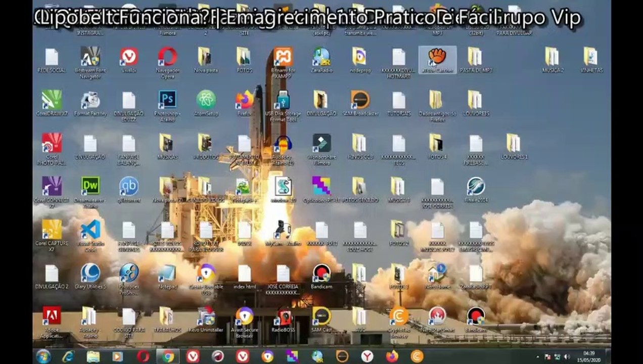
Task: Launch Corel CONNECT X7 shortcut
Action: pyautogui.click(x=52, y=193)
